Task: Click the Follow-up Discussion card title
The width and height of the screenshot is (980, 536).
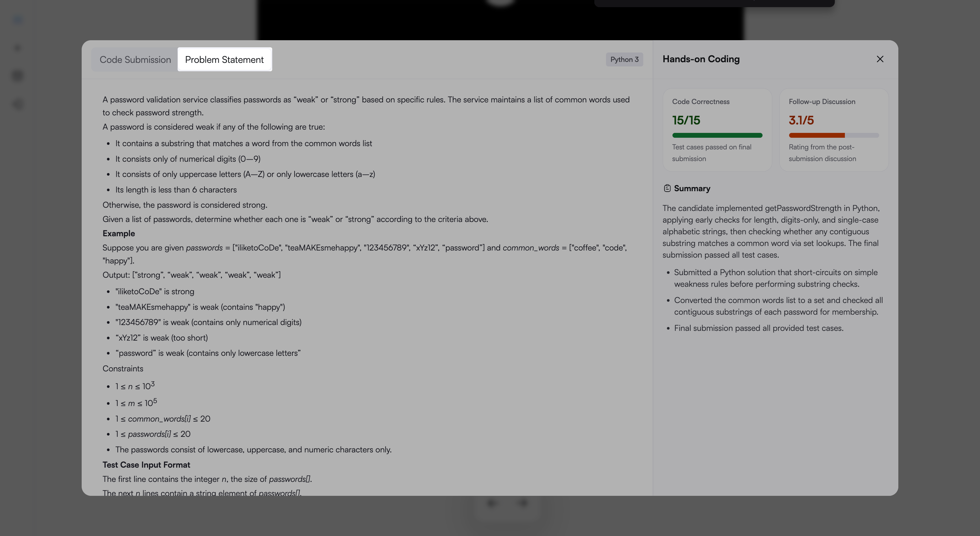Action: point(822,101)
